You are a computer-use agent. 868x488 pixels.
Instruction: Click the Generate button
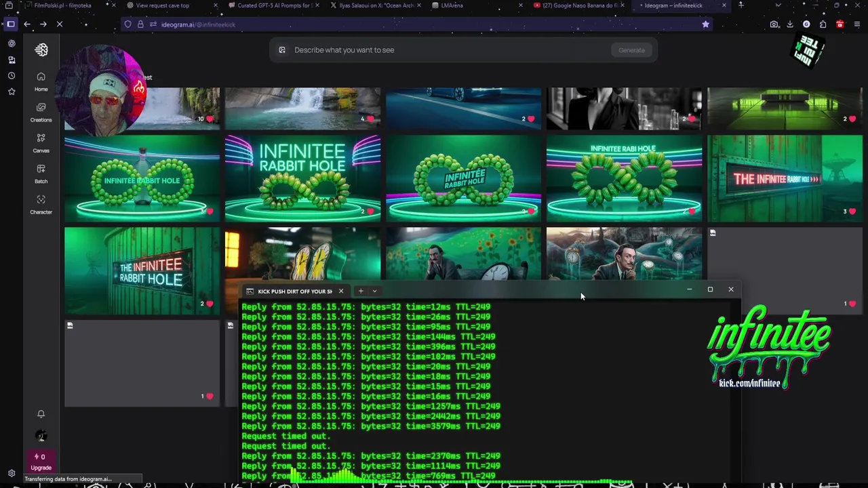pyautogui.click(x=631, y=50)
